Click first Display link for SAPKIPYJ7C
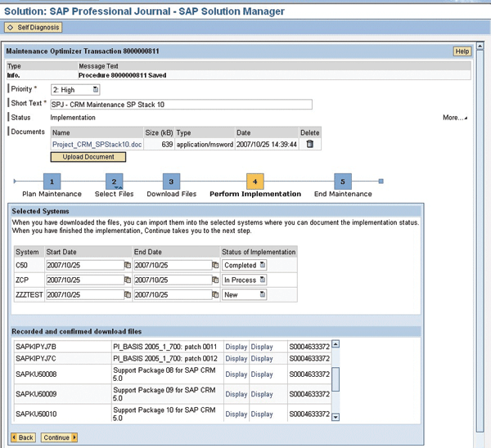 [236, 359]
